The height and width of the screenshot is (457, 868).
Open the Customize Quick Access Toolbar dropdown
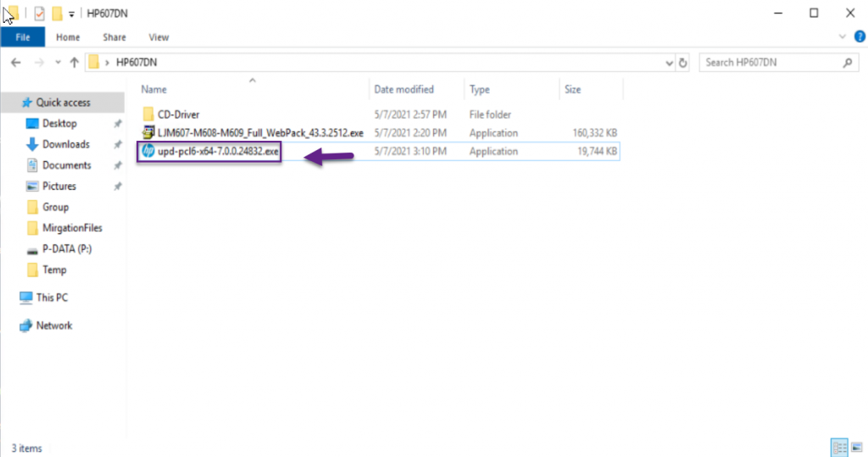[71, 14]
